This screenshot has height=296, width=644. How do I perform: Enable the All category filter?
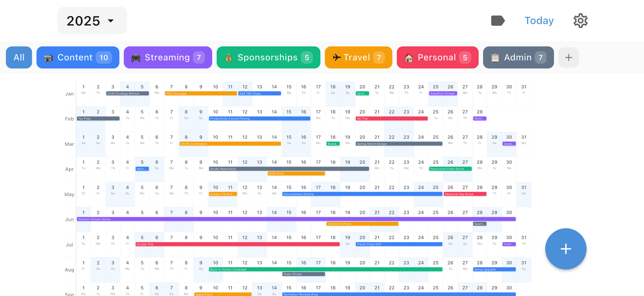(x=19, y=57)
